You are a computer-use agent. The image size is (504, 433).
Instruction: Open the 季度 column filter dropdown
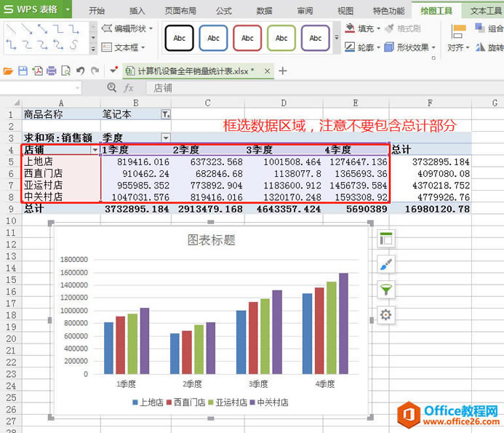166,138
